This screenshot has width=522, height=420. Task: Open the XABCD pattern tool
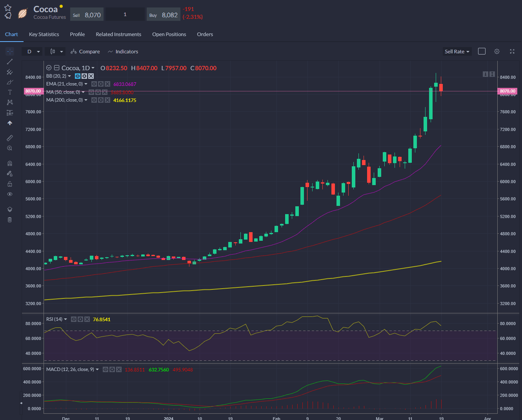(10, 102)
